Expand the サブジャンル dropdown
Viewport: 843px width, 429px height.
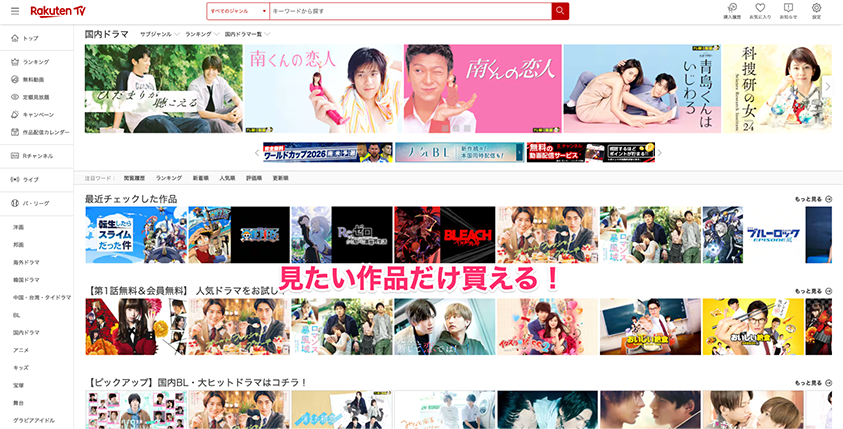tap(160, 34)
